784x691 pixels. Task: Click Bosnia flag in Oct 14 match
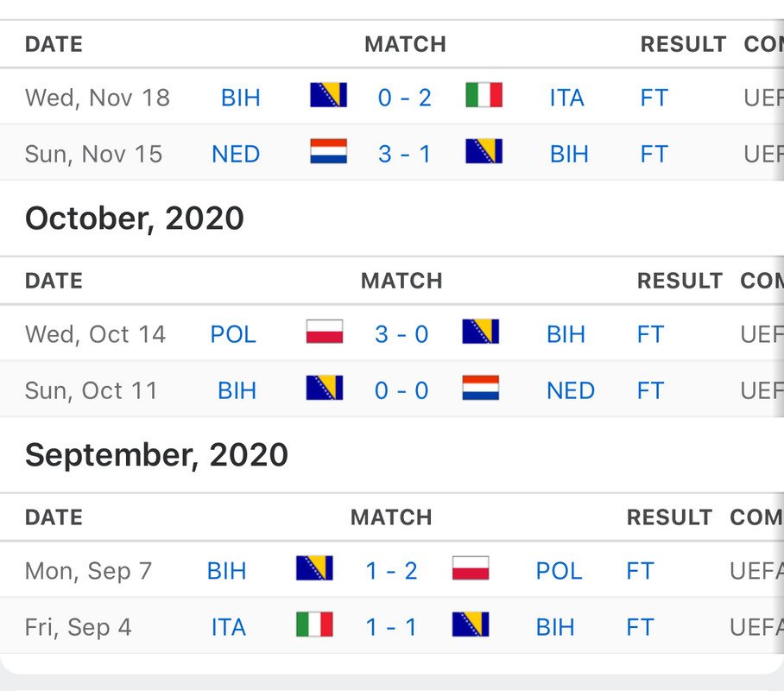coord(480,332)
